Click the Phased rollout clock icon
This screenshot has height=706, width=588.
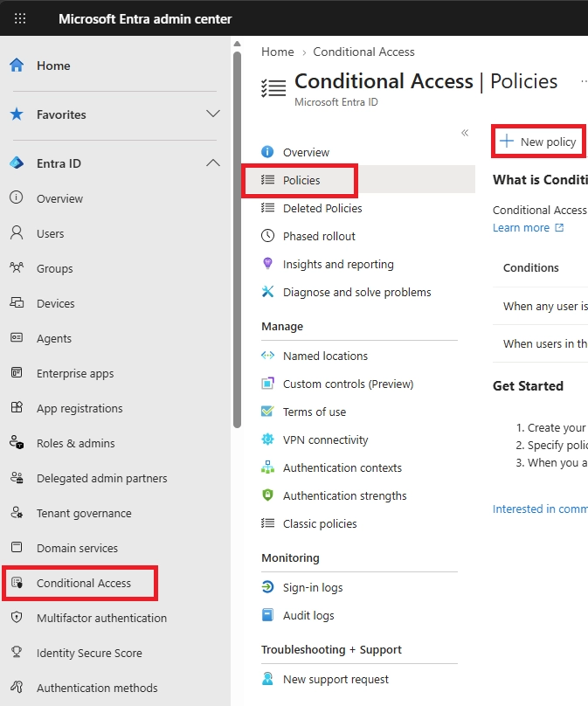coord(267,236)
